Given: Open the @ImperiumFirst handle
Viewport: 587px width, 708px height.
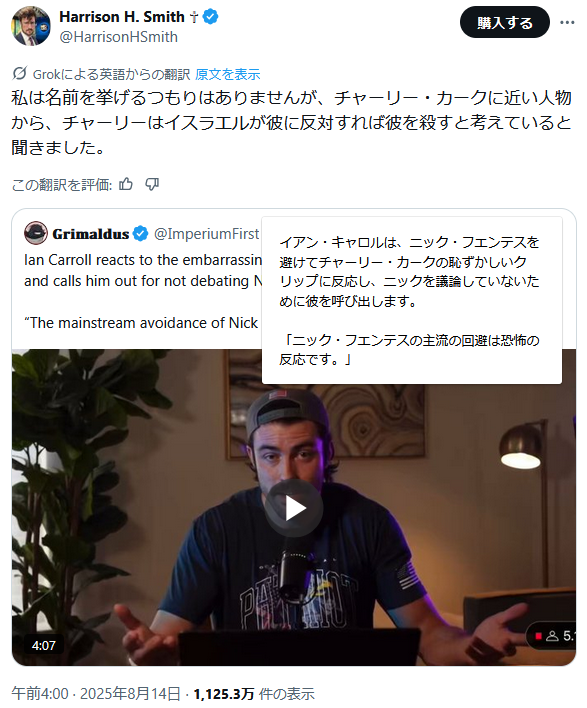Looking at the screenshot, I should (x=207, y=233).
